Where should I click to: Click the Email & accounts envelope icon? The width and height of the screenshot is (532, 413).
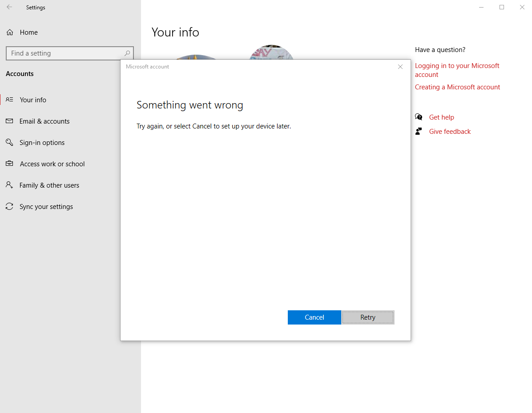9,121
